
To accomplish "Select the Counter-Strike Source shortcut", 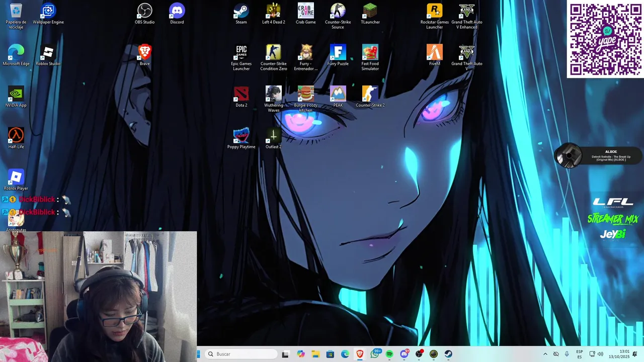I will [x=338, y=16].
